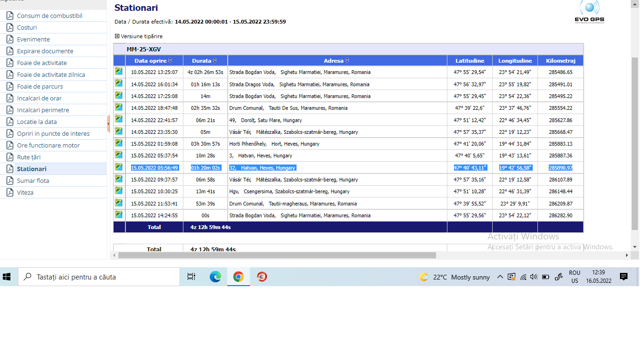The image size is (644, 362).
Task: Open Incalcari de orar report
Action: [x=39, y=98]
